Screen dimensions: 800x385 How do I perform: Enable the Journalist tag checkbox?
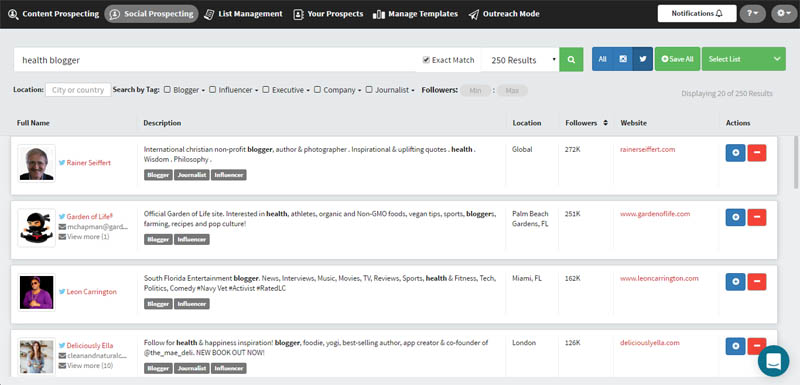(369, 90)
